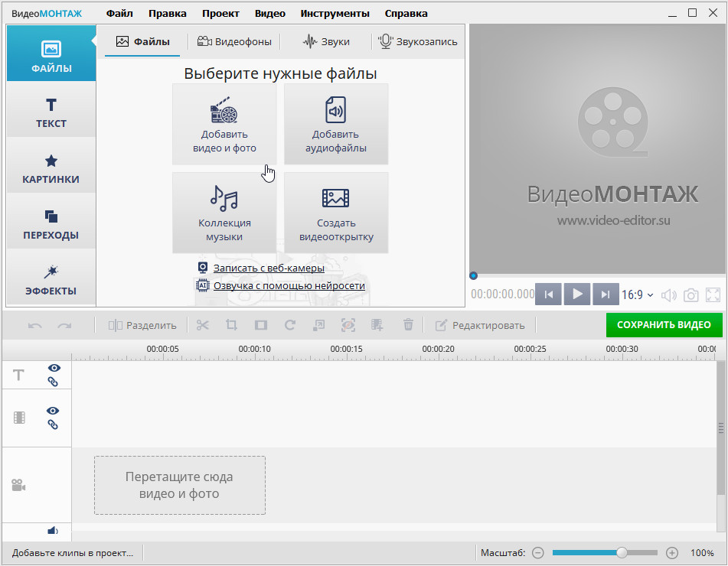Click the crop tool icon
Viewport: 728px width, 566px height.
click(x=231, y=325)
